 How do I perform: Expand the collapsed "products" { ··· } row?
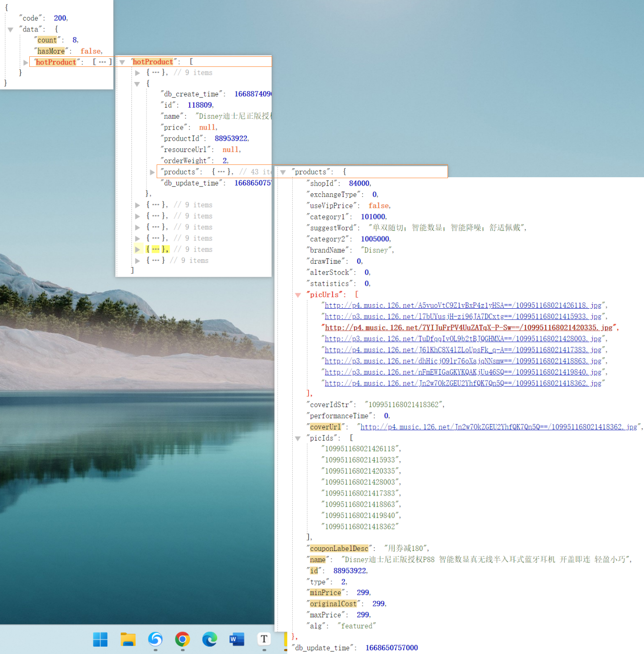tap(152, 172)
